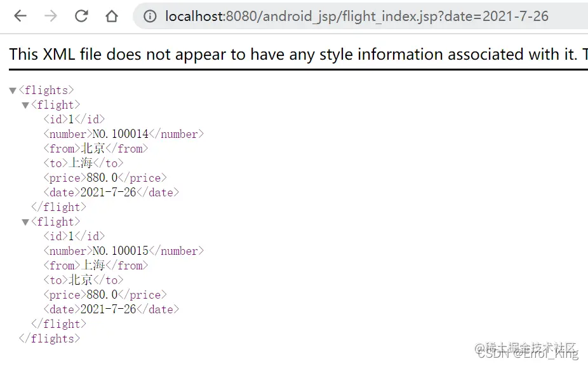Click the price line in the first flight

(x=105, y=178)
